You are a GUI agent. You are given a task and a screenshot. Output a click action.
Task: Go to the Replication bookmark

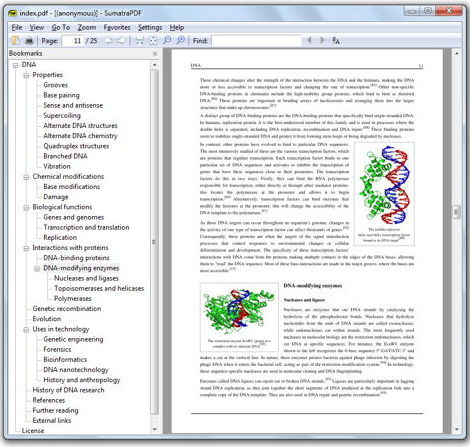pos(60,238)
